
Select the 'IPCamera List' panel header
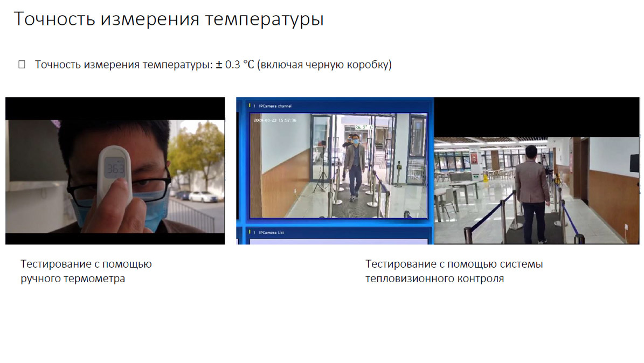click(x=271, y=233)
